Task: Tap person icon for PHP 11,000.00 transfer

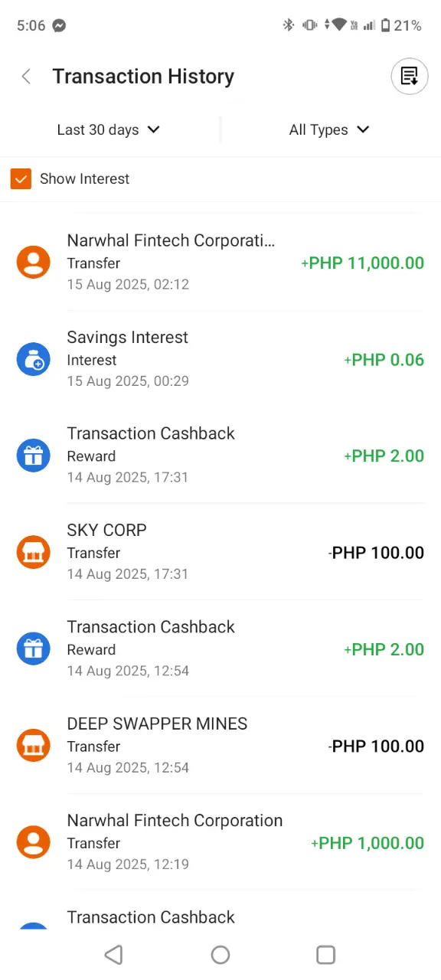Action: coord(34,262)
